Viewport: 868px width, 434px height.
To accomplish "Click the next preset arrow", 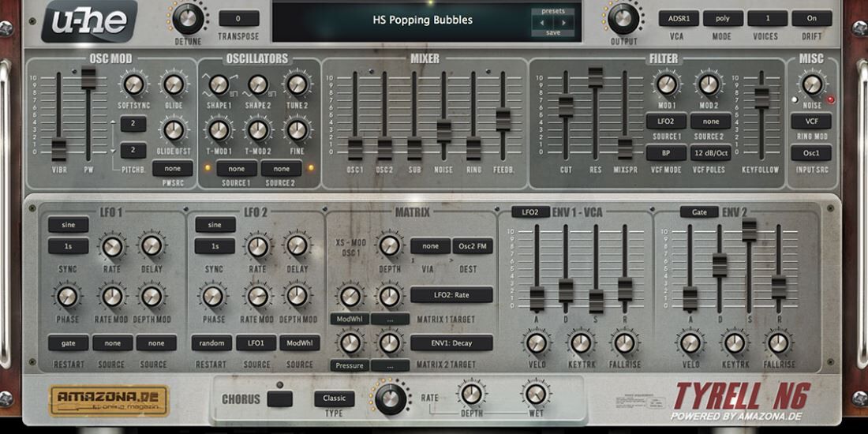I will pyautogui.click(x=564, y=23).
